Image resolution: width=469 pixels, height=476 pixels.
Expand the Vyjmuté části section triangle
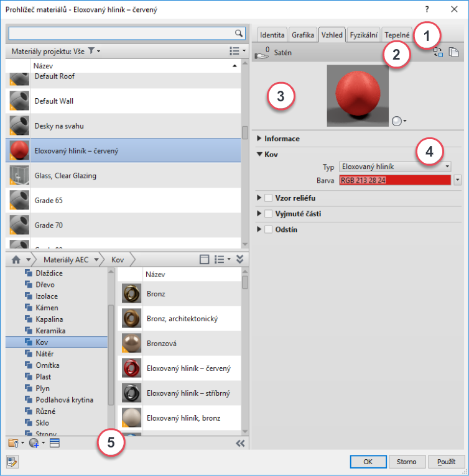click(259, 214)
